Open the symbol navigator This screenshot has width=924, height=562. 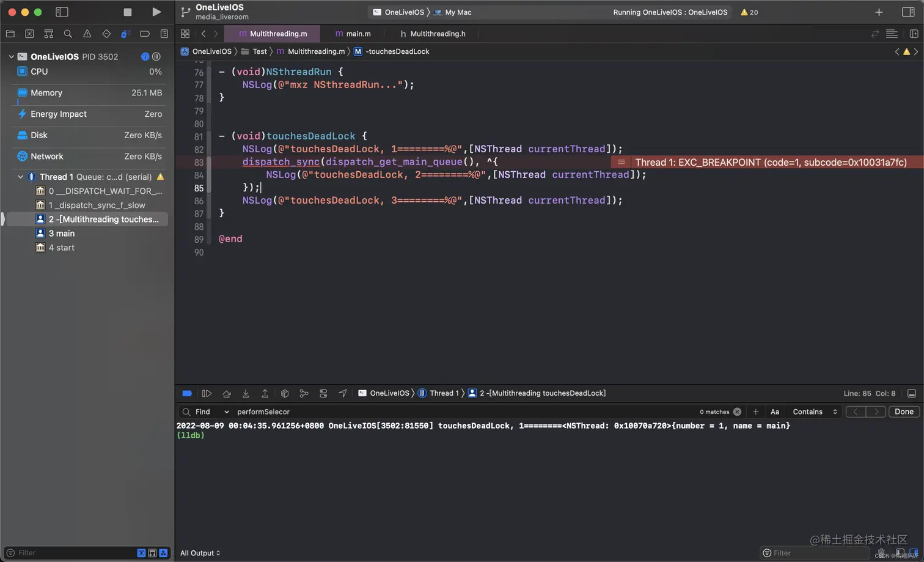point(49,34)
